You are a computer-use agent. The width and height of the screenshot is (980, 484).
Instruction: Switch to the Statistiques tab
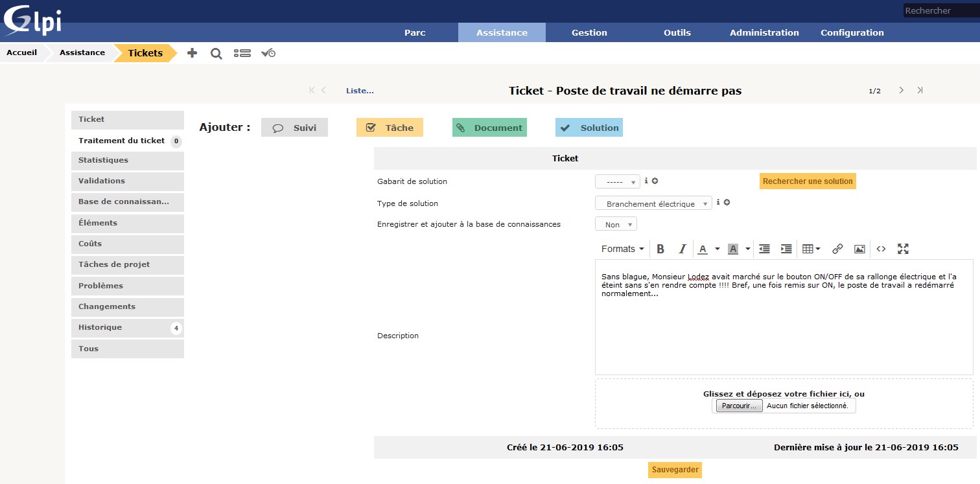128,160
